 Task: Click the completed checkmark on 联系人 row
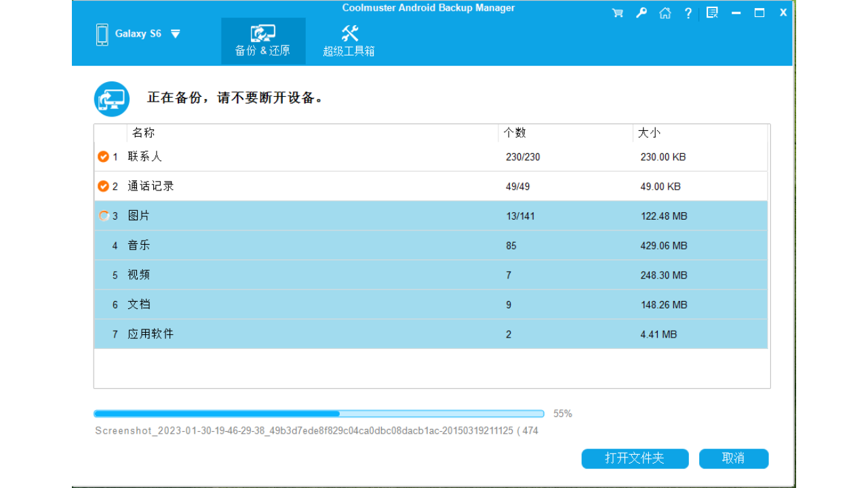[x=103, y=156]
